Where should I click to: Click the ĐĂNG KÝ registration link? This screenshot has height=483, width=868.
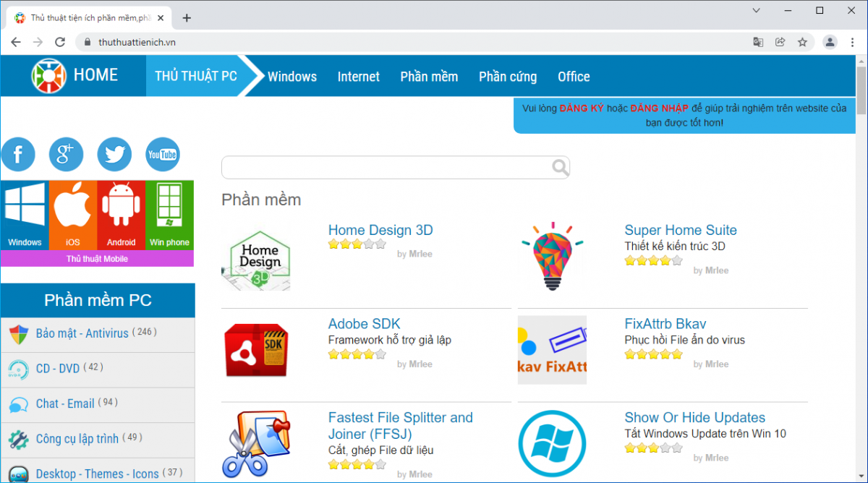pos(582,108)
